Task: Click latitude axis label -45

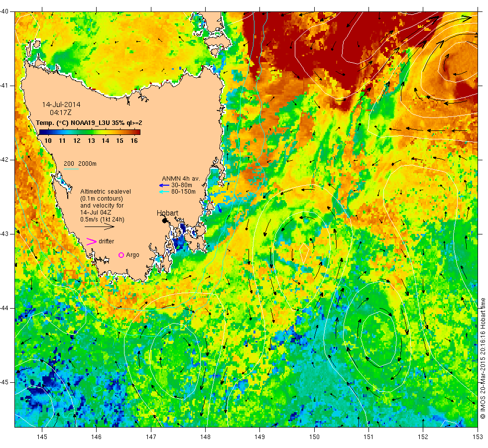Action: (4, 382)
